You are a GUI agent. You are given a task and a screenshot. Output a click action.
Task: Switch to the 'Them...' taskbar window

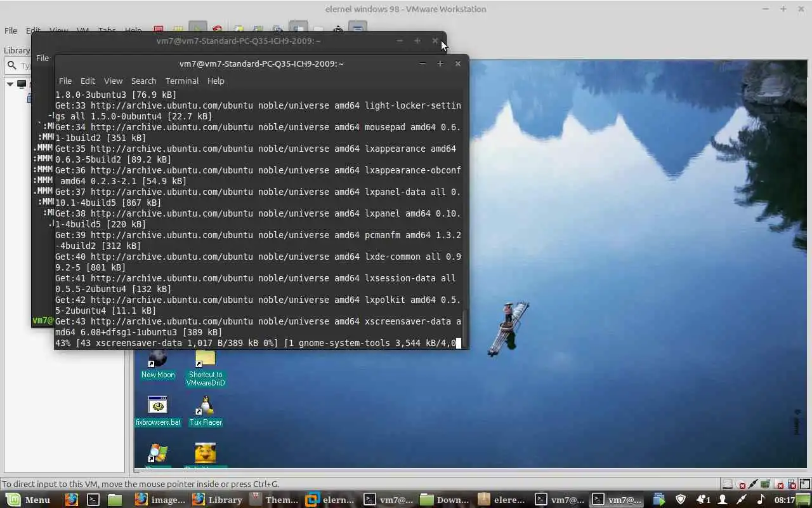274,500
